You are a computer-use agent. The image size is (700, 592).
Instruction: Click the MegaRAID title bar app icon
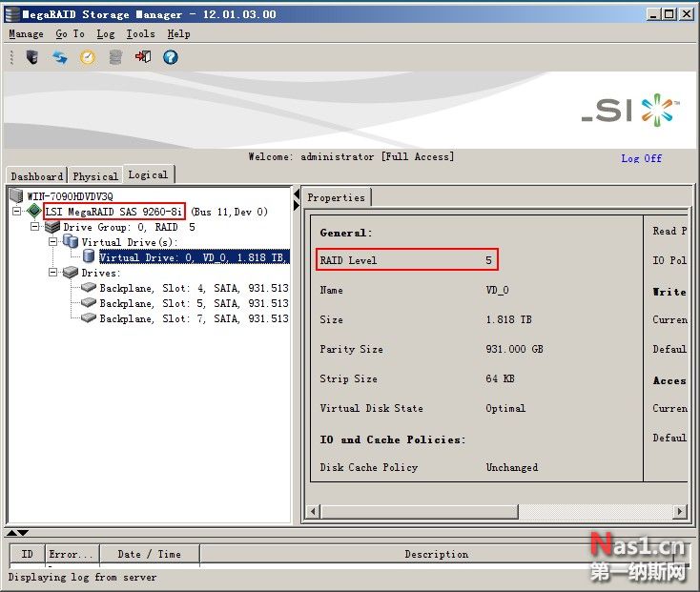(12, 14)
